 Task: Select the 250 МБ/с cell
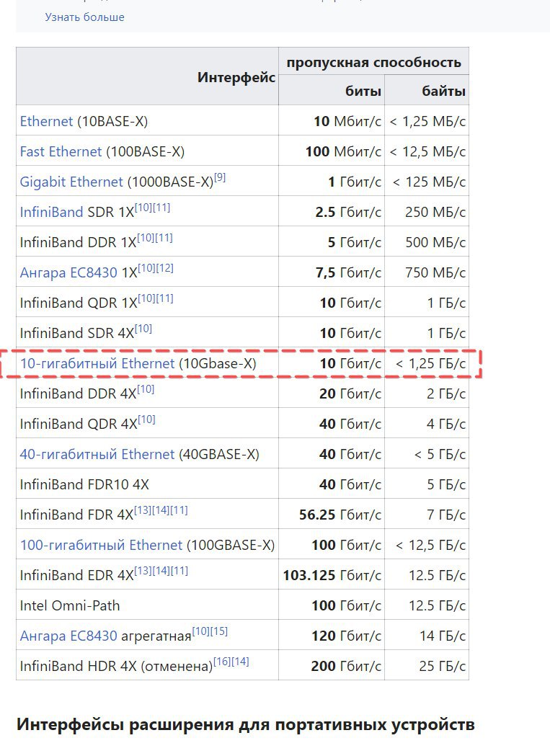pos(427,212)
